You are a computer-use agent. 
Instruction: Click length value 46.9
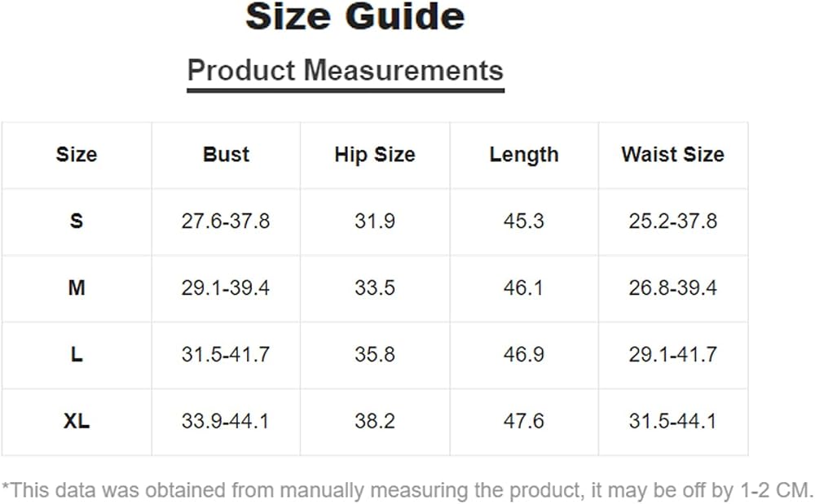524,354
